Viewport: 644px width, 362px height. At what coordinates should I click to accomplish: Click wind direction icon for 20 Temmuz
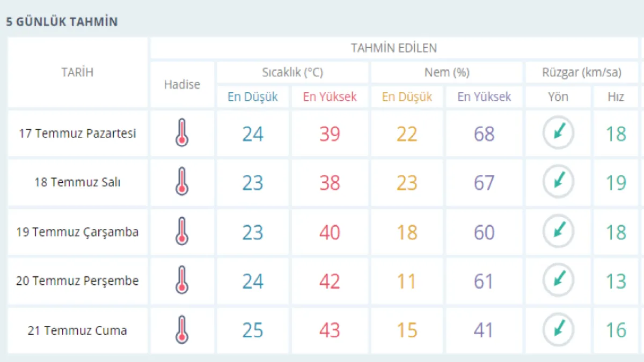(558, 280)
